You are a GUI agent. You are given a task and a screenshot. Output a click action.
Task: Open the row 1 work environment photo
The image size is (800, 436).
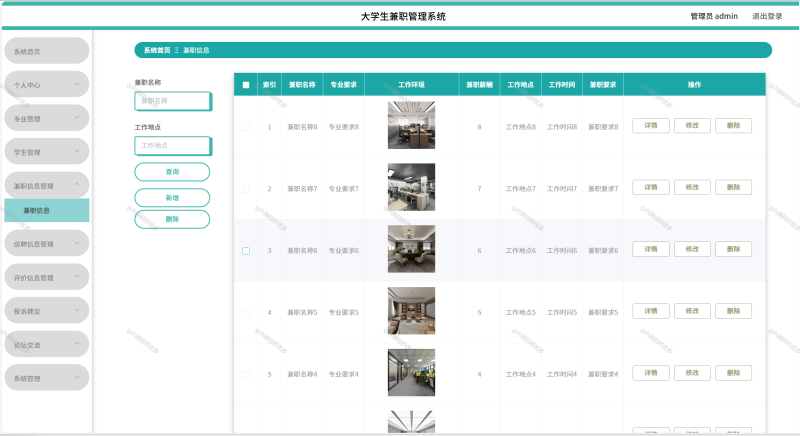tap(411, 126)
